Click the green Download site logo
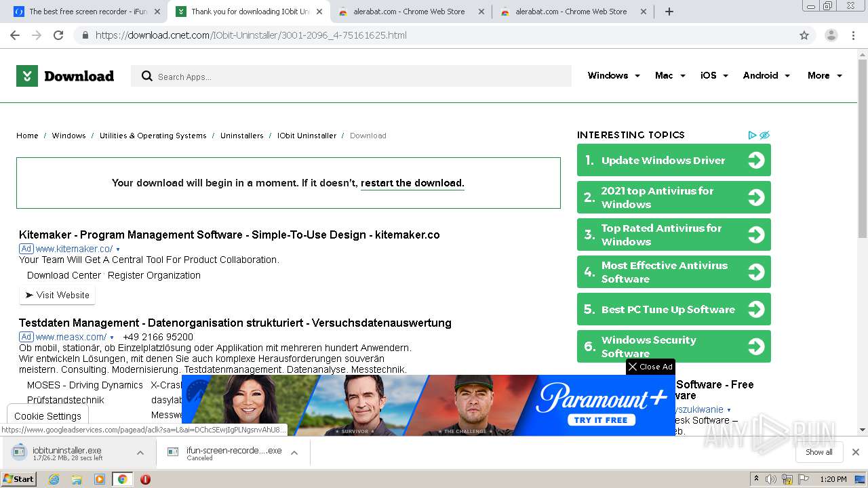868x488 pixels. [65, 76]
